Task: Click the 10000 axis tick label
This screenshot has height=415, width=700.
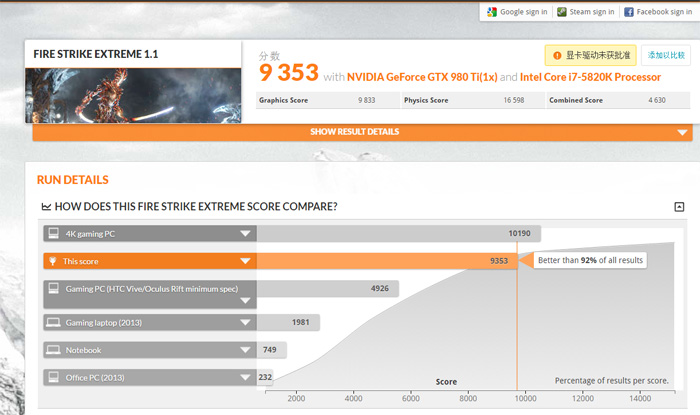Action: click(x=525, y=398)
